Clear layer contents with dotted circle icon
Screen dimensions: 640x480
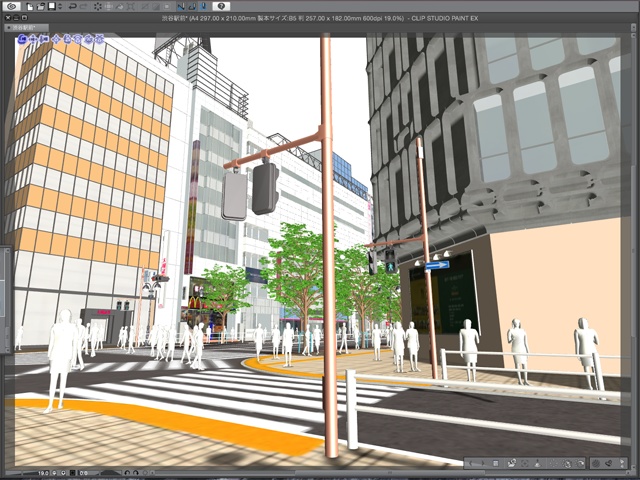98,7
